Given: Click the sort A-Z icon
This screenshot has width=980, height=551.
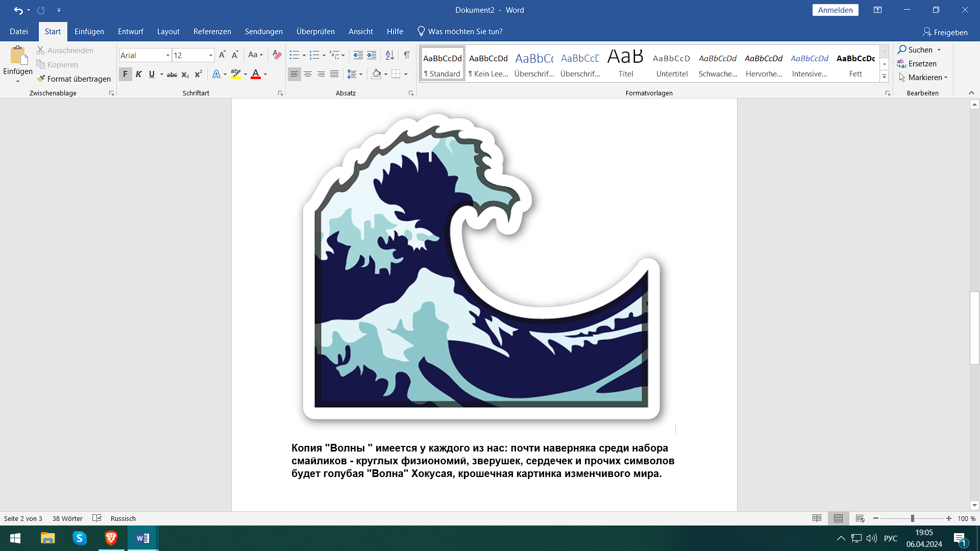Looking at the screenshot, I should 389,55.
